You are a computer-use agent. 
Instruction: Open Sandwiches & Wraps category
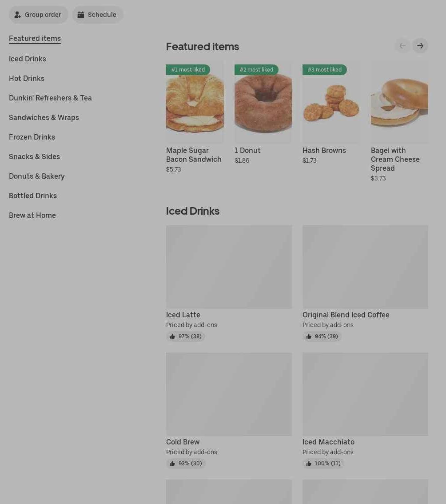pos(44,118)
